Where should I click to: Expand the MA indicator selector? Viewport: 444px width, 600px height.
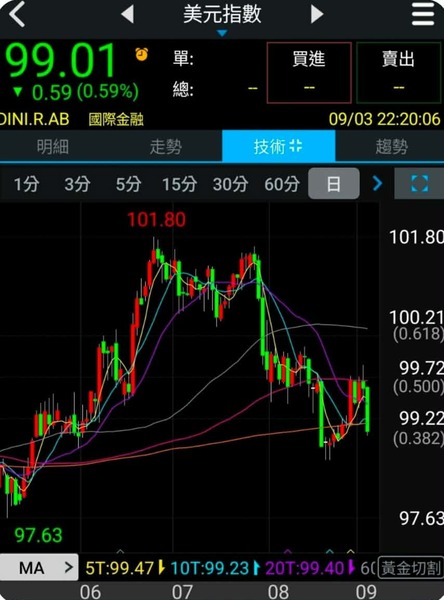(x=39, y=567)
